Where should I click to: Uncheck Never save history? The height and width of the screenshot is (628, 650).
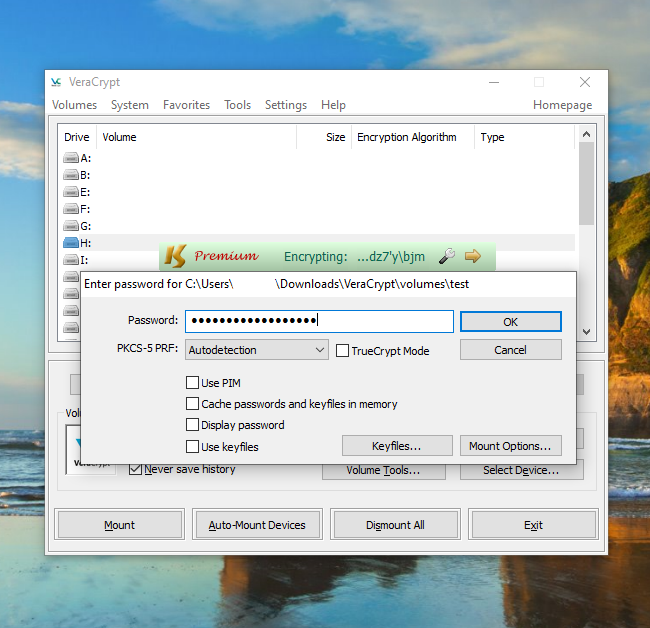point(136,469)
